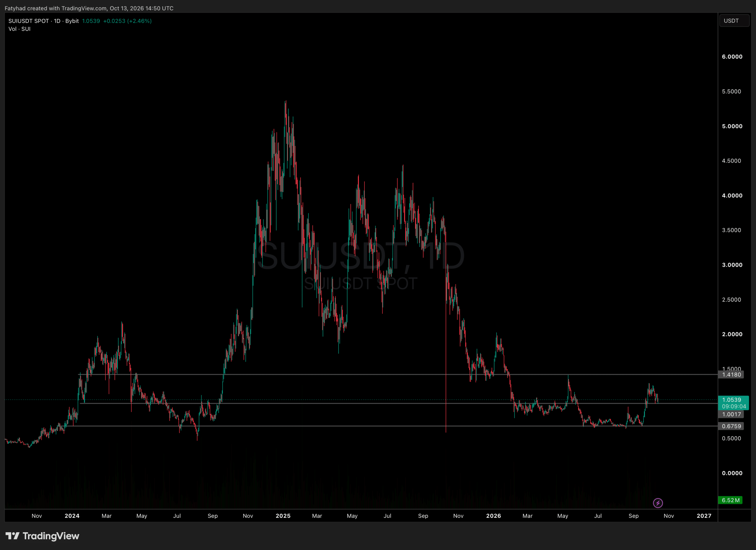Click the 09:09:04 countdown timer label
756x550 pixels.
click(734, 406)
